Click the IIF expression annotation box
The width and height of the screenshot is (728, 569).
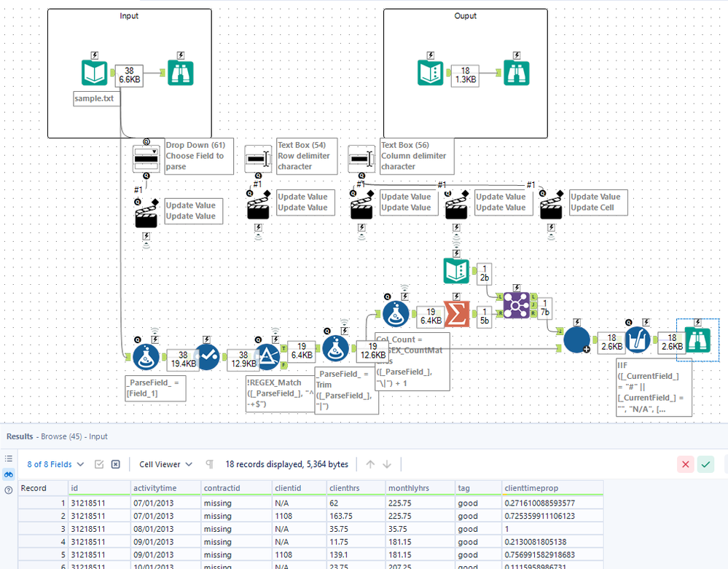click(x=654, y=388)
